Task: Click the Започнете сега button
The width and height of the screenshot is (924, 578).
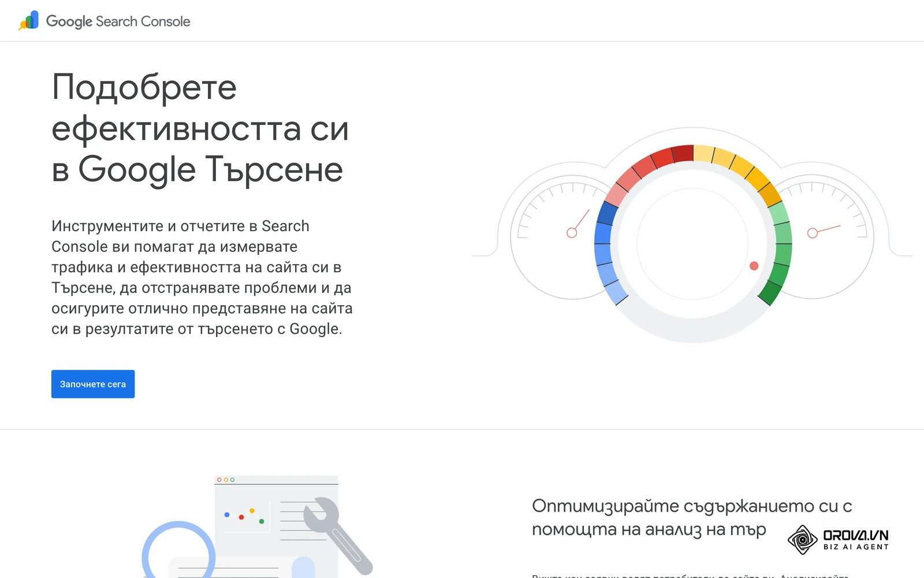Action: pyautogui.click(x=93, y=384)
